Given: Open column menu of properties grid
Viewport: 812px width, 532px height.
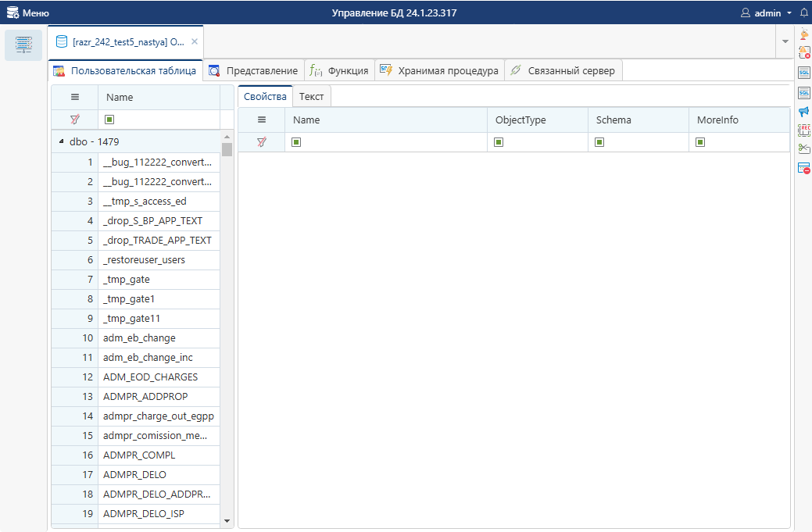Looking at the screenshot, I should click(262, 120).
